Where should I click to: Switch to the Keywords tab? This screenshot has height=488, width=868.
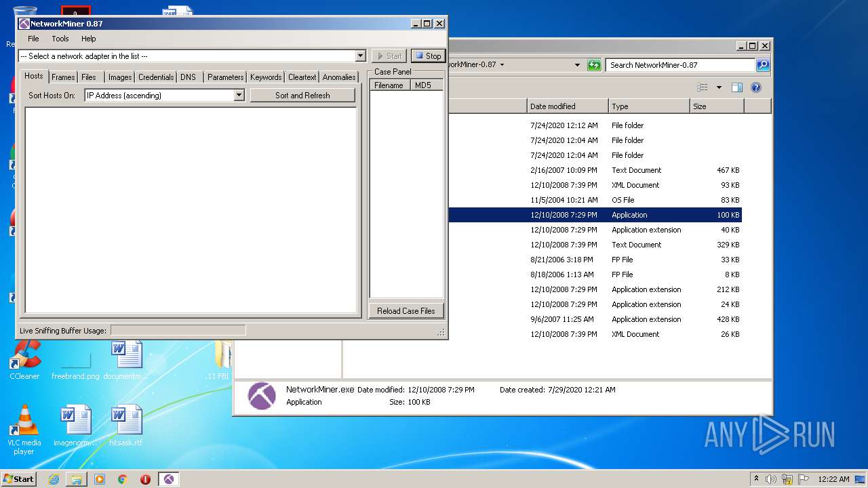click(x=266, y=77)
